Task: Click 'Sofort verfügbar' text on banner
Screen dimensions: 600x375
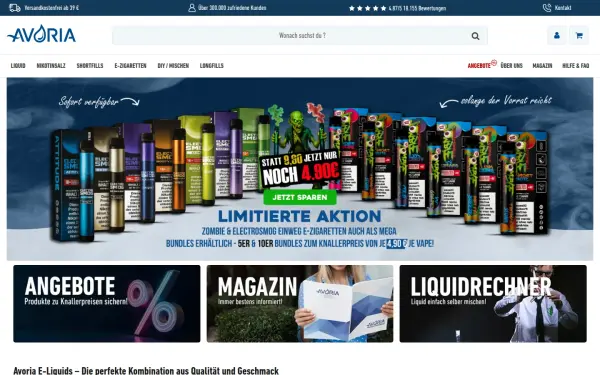Action: click(x=88, y=102)
